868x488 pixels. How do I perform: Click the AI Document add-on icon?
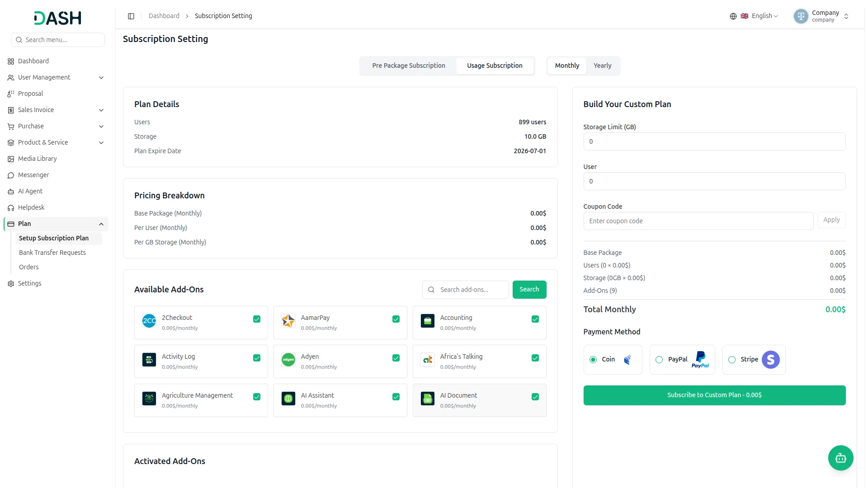coord(428,399)
